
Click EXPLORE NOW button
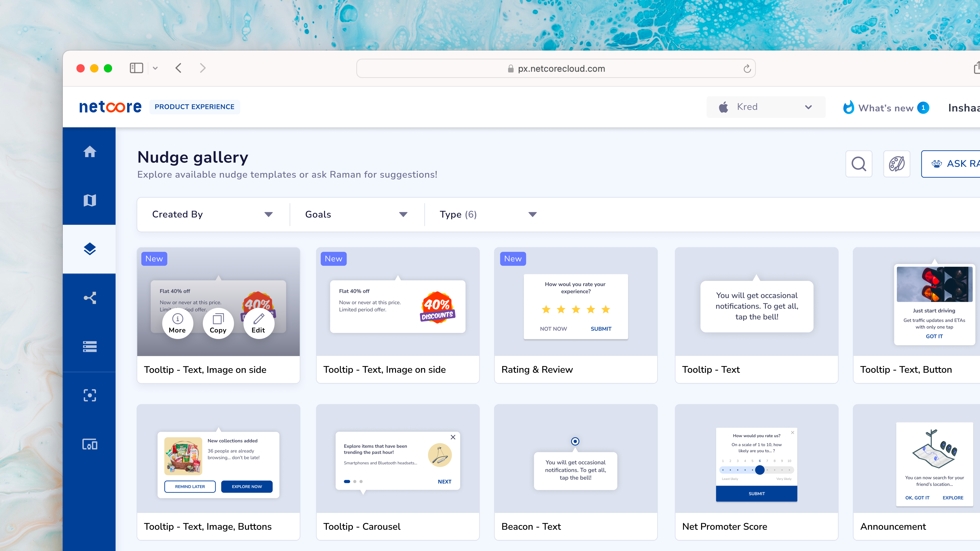pos(247,487)
